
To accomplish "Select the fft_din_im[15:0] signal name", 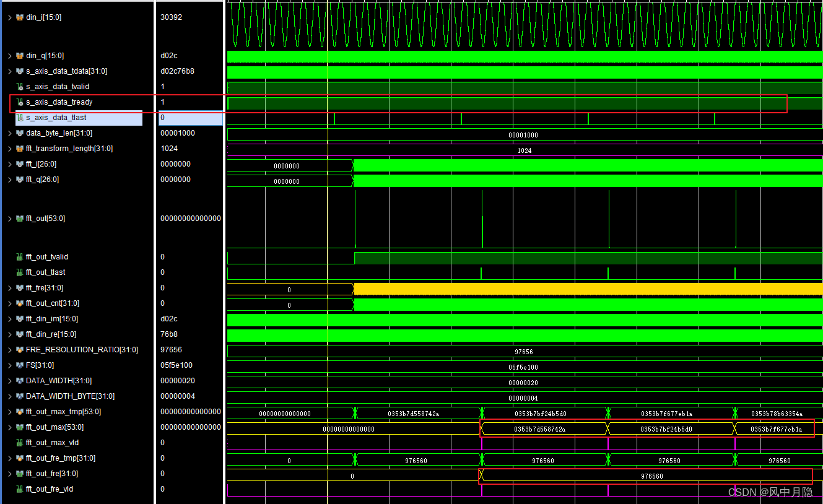I will click(x=52, y=319).
